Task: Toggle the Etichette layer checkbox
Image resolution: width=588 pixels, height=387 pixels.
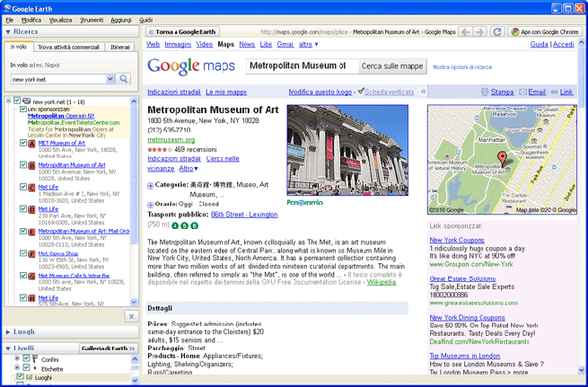Action: point(26,367)
